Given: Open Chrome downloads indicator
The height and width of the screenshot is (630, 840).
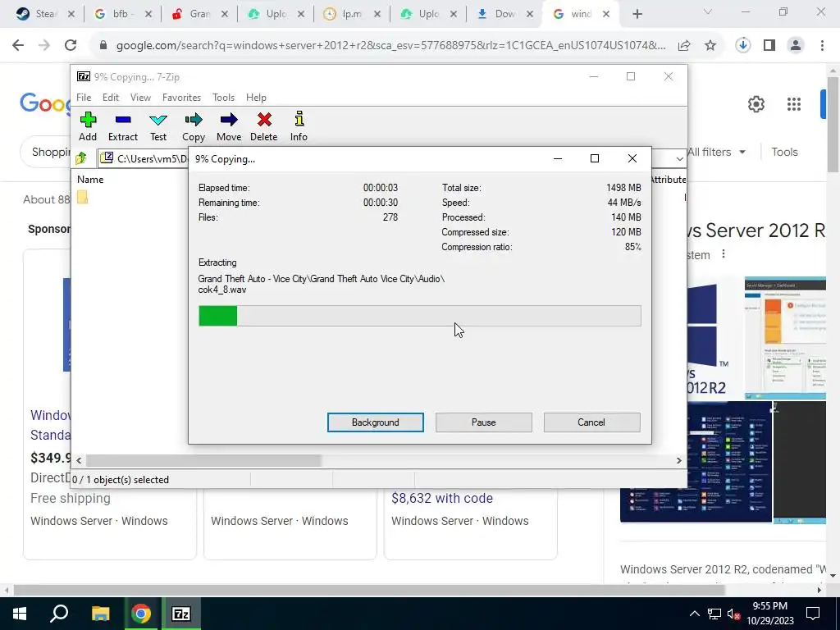Looking at the screenshot, I should (x=743, y=46).
